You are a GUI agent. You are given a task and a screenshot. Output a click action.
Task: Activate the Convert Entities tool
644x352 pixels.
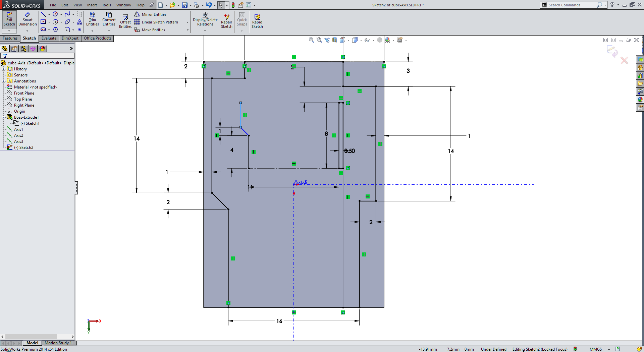click(109, 19)
